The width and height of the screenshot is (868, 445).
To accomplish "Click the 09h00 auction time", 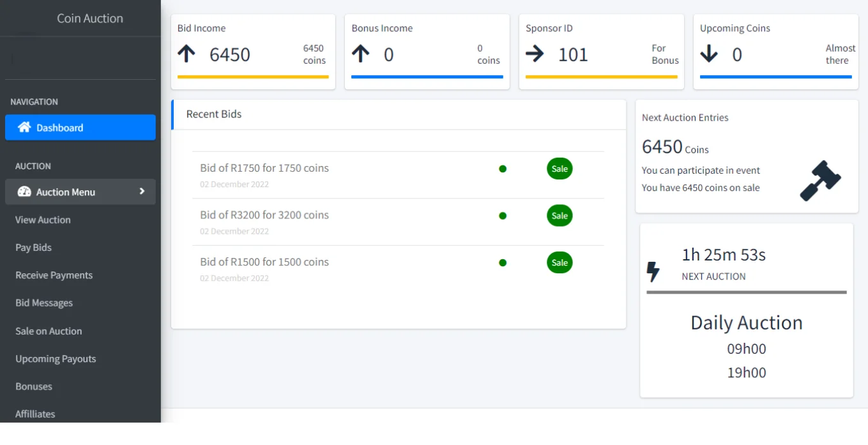I will coord(747,349).
